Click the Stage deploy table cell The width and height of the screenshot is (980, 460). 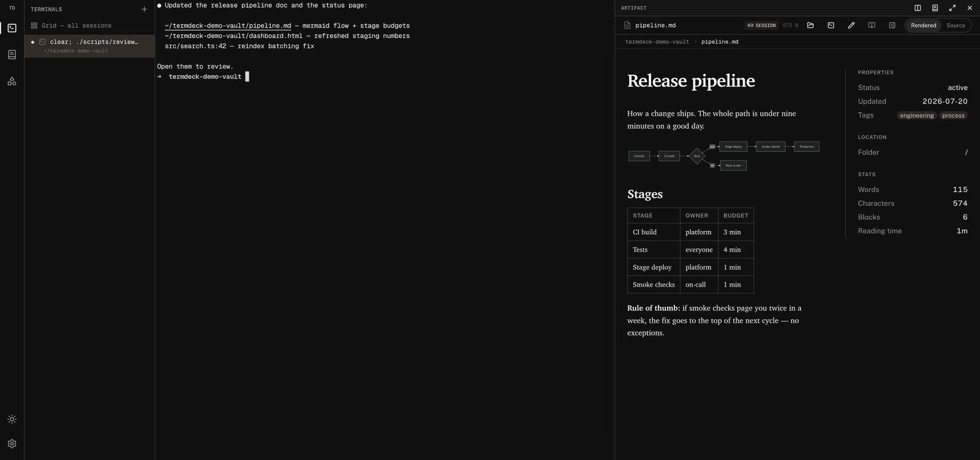[x=654, y=267]
